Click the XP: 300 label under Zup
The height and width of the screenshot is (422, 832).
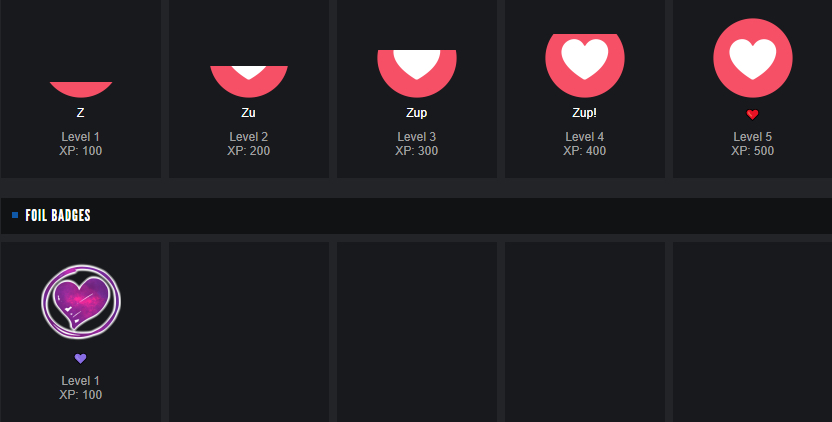pos(417,151)
